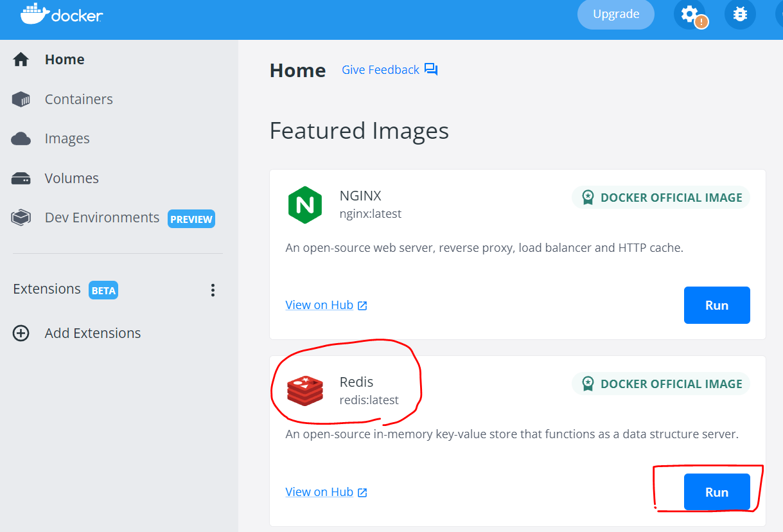Open Give Feedback link
The height and width of the screenshot is (532, 783).
coord(380,70)
